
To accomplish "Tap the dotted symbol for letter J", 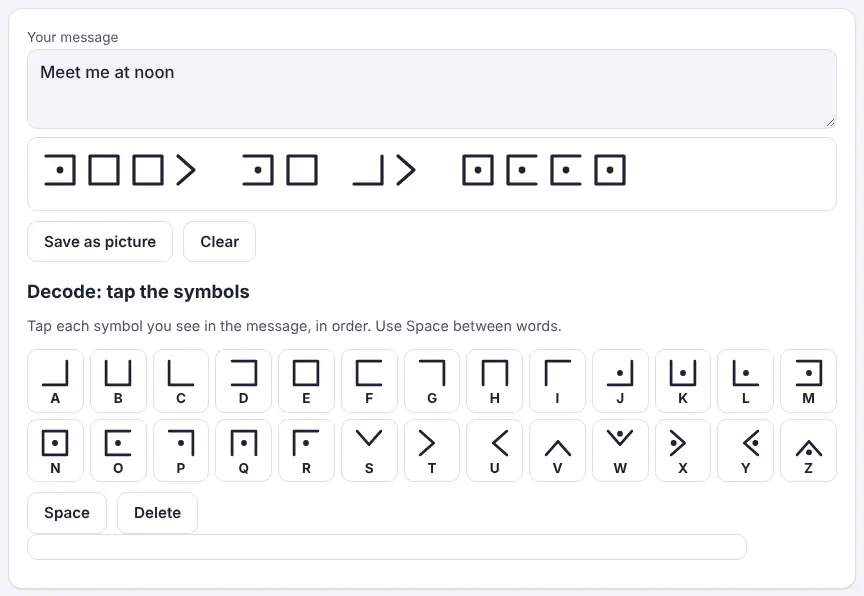I will 620,381.
